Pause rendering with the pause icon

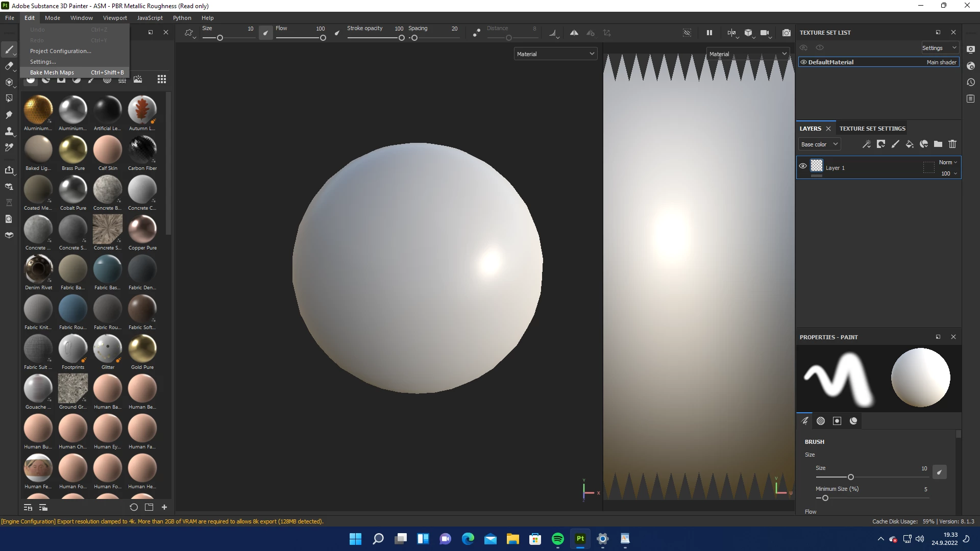pyautogui.click(x=709, y=33)
